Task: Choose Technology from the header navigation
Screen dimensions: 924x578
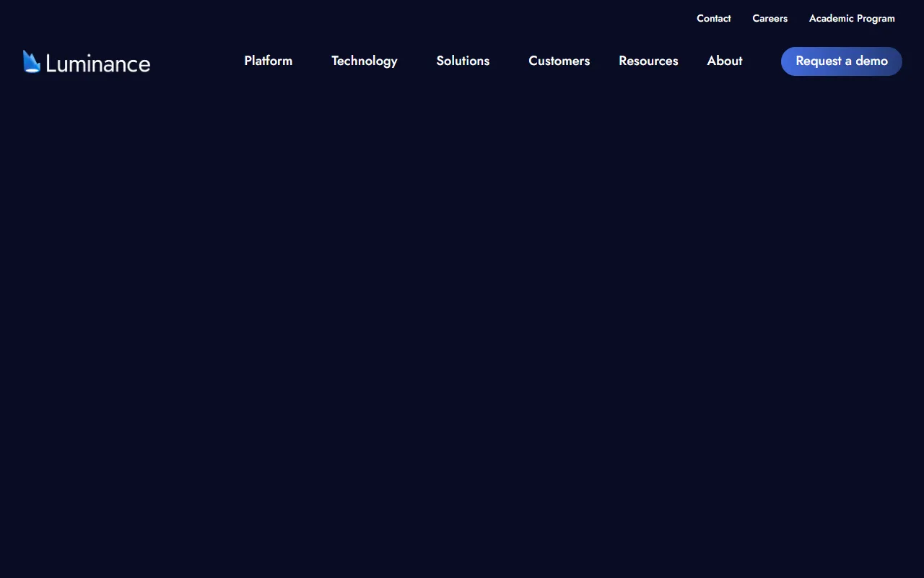Action: (x=364, y=61)
